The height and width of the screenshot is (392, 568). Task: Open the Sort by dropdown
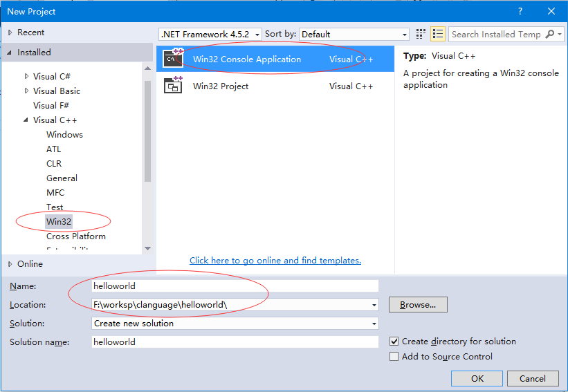pyautogui.click(x=355, y=34)
